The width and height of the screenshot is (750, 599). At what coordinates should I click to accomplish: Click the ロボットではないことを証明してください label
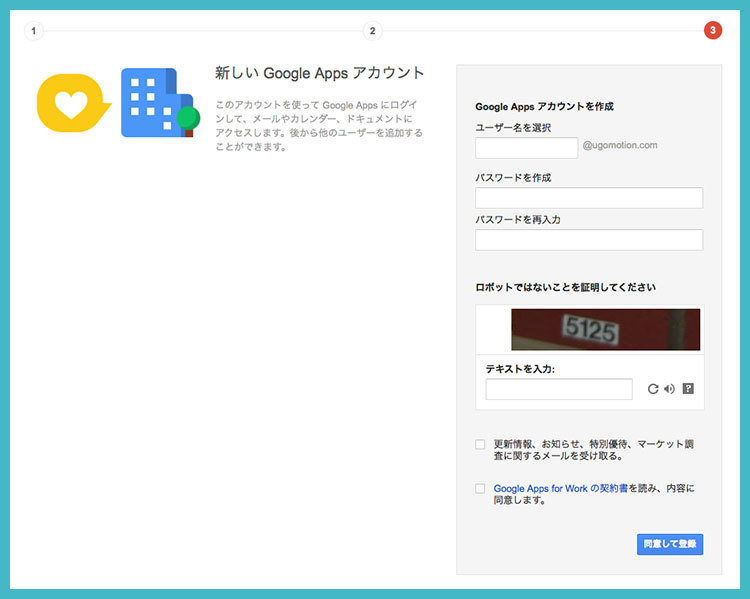click(565, 288)
